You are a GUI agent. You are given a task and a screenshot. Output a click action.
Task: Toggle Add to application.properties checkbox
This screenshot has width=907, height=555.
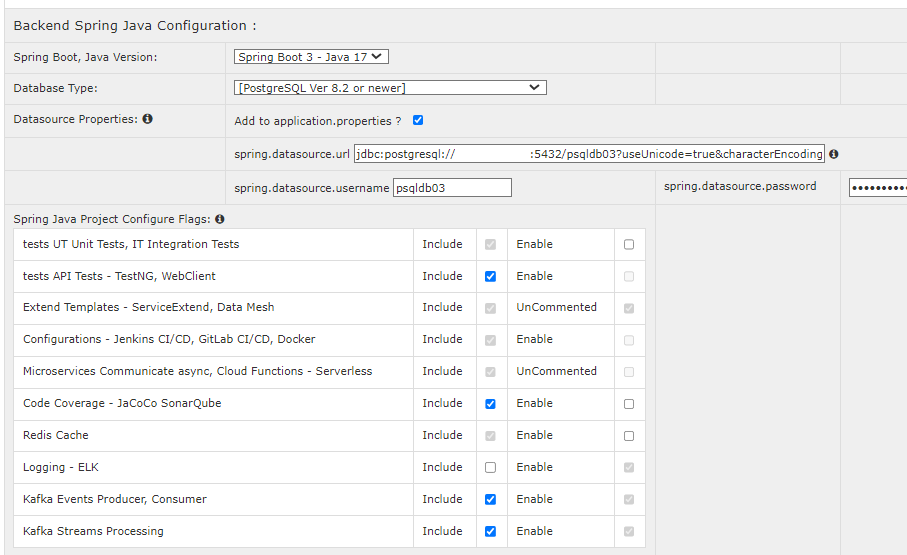pos(418,120)
